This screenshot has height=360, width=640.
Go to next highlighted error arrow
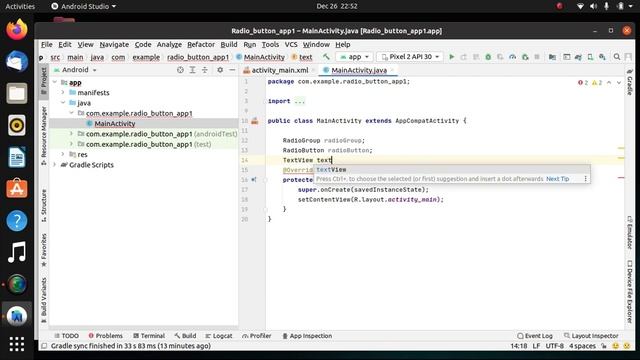619,82
